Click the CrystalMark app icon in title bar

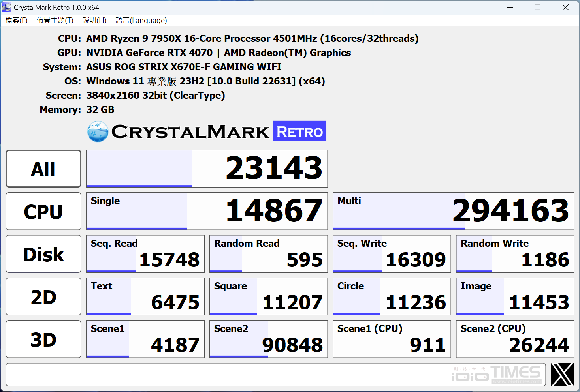[x=7, y=7]
